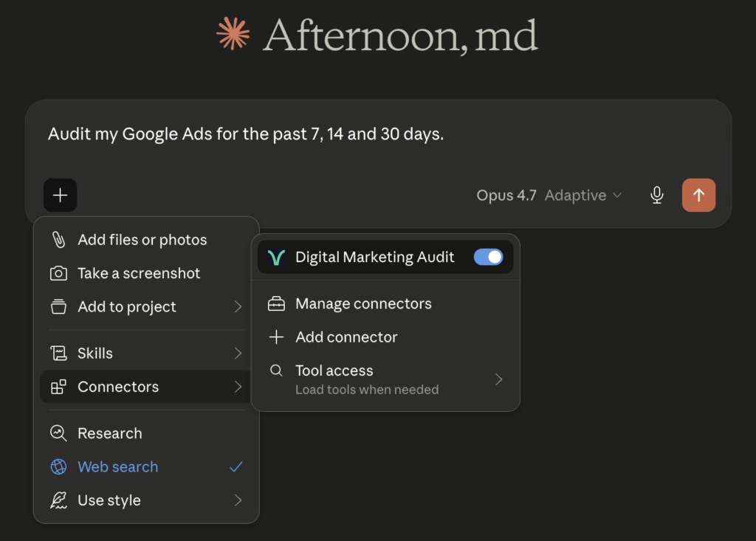Click the Digital Marketing Audit label

coord(374,257)
